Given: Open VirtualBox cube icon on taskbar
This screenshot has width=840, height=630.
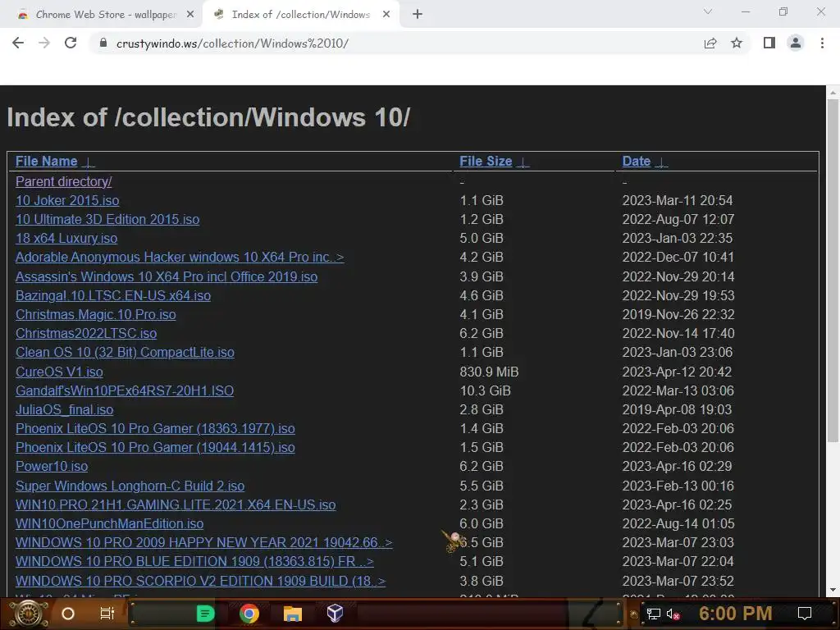Looking at the screenshot, I should [335, 614].
